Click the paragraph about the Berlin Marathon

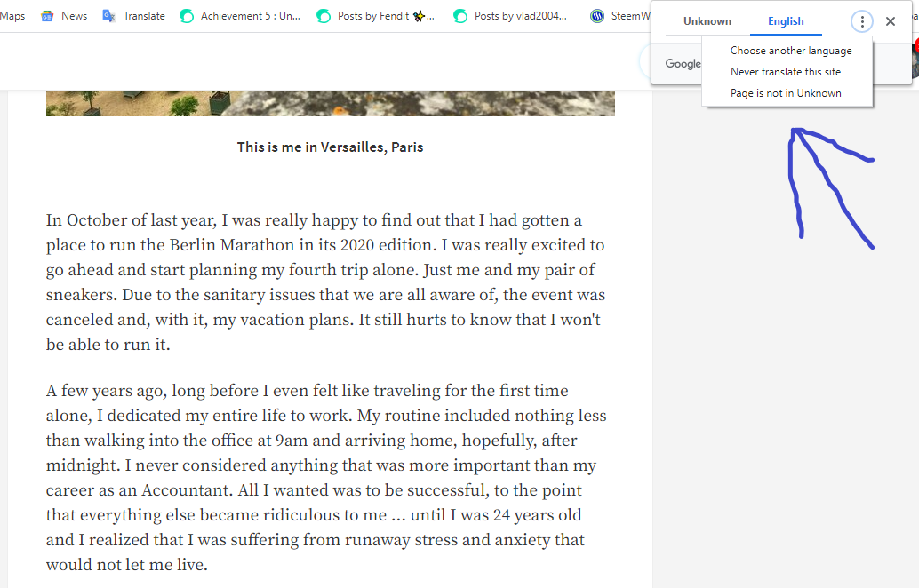[326, 282]
